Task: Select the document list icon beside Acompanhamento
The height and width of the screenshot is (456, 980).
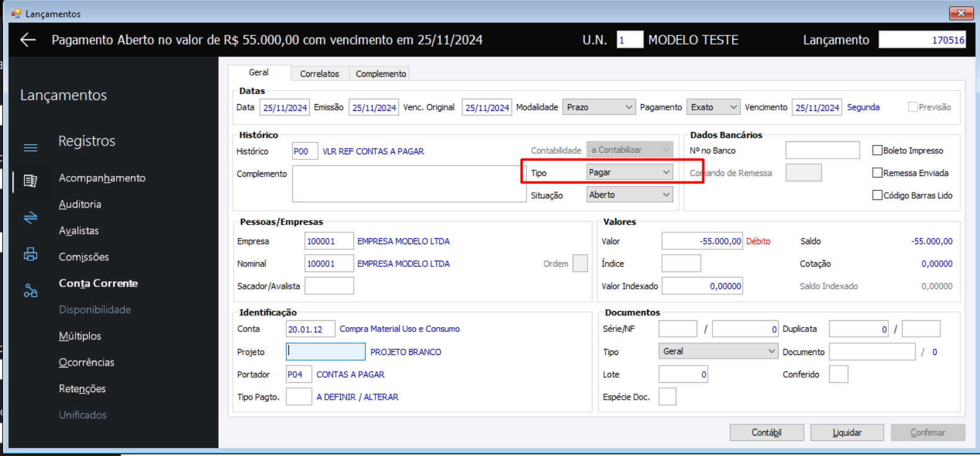Action: click(x=30, y=181)
